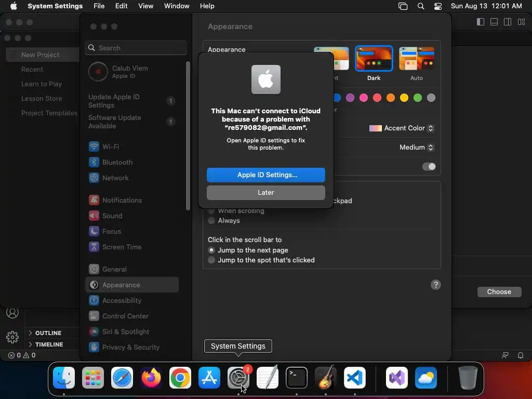Screen dimensions: 532x399
Task: Open the Accent Color highlight dropdown
Action: tap(402, 128)
